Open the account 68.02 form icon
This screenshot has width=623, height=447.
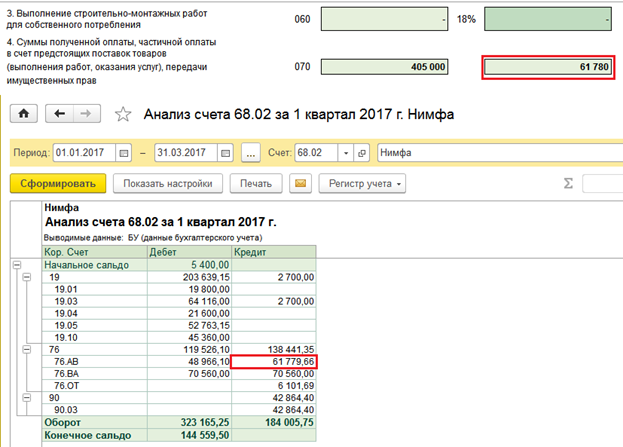[362, 153]
